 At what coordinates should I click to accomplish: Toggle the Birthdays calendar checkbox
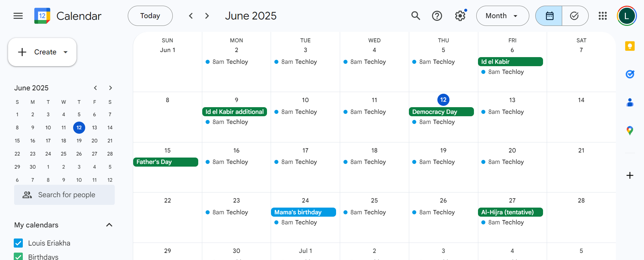pyautogui.click(x=18, y=256)
